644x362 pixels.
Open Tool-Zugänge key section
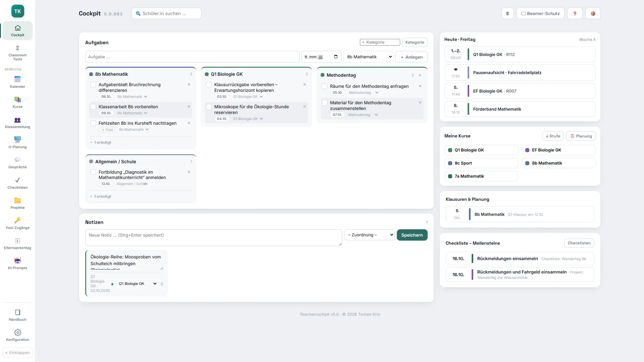(x=17, y=223)
